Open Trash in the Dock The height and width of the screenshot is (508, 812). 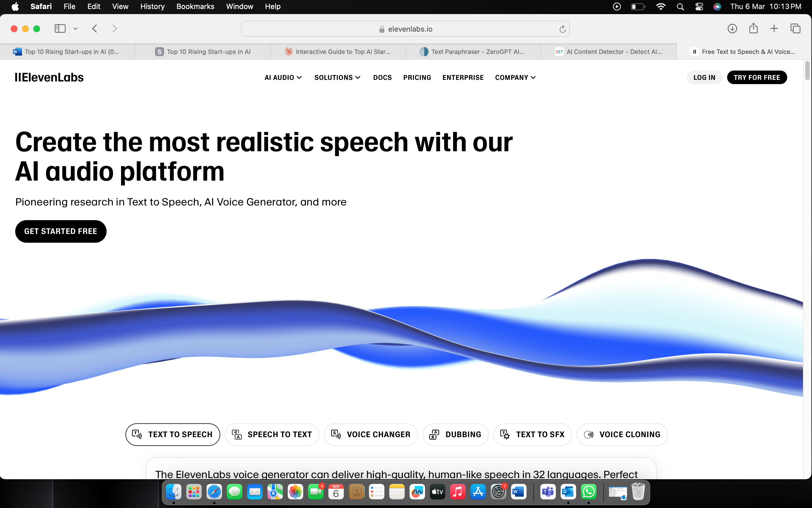(x=638, y=492)
